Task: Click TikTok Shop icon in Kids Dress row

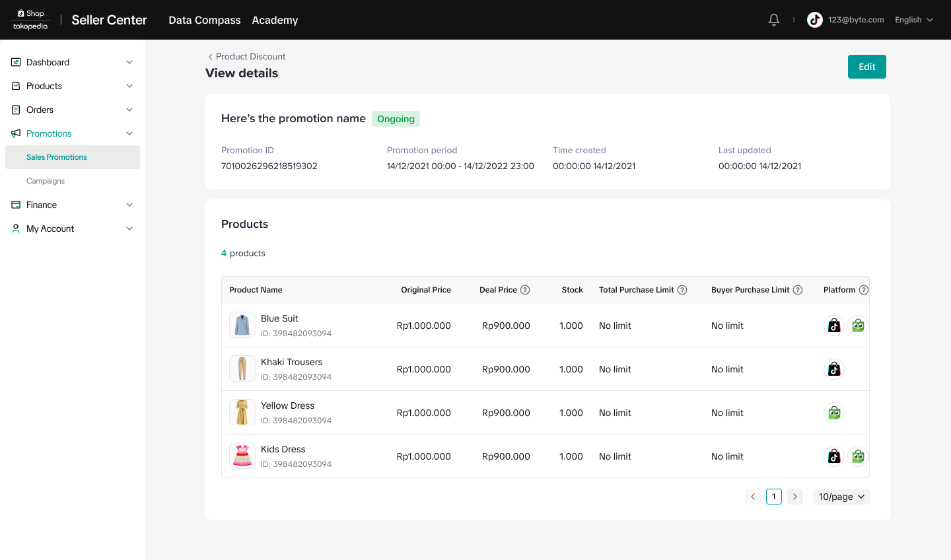Action: click(834, 456)
